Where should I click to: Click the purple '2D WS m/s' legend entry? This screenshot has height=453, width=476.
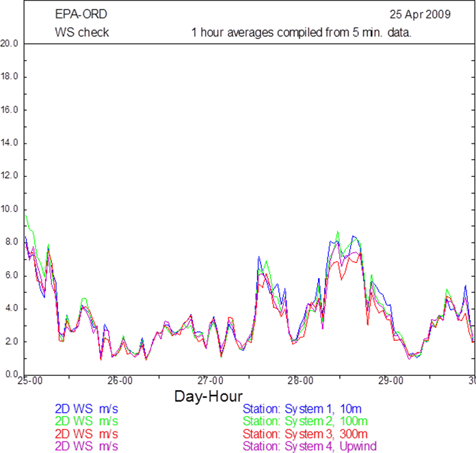(x=87, y=446)
